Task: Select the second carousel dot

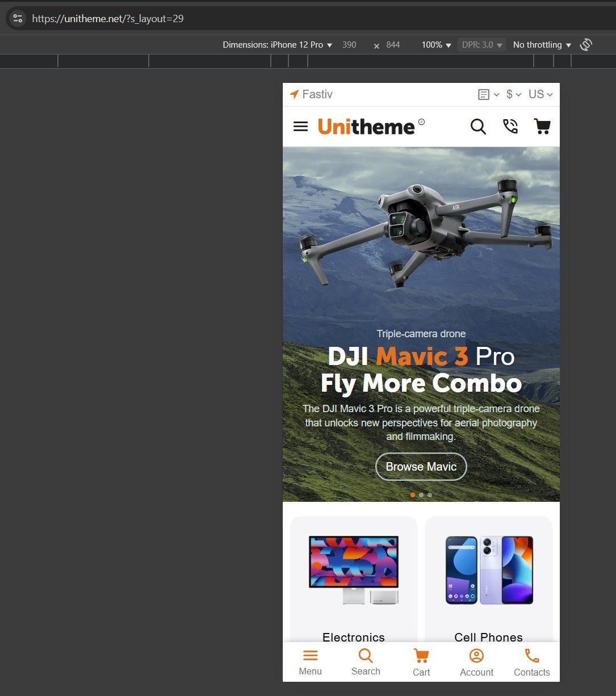Action: (421, 495)
